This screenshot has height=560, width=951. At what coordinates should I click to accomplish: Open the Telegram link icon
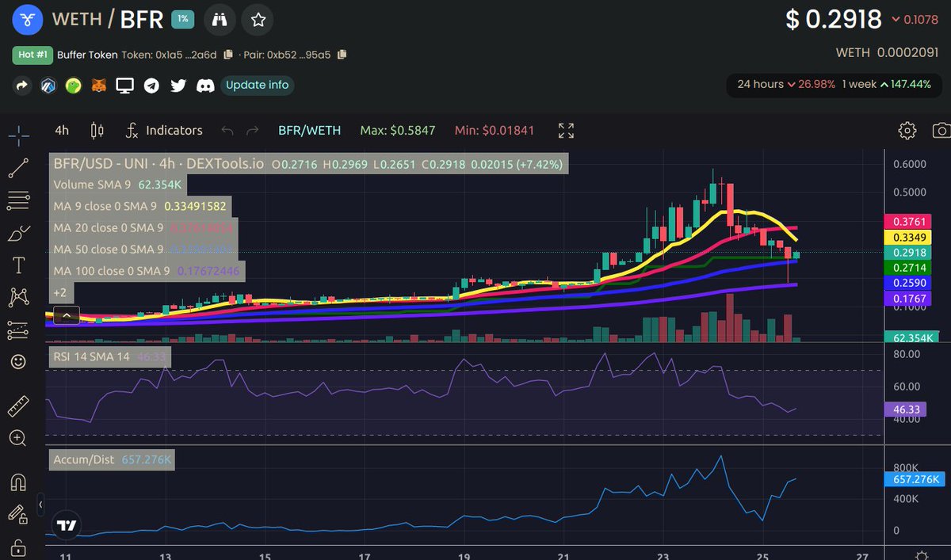click(x=151, y=85)
